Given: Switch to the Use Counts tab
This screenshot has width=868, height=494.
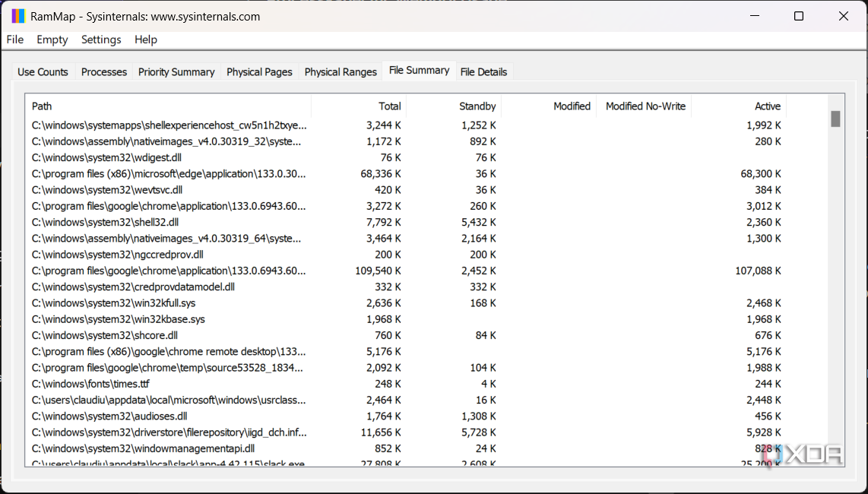Looking at the screenshot, I should click(x=43, y=72).
